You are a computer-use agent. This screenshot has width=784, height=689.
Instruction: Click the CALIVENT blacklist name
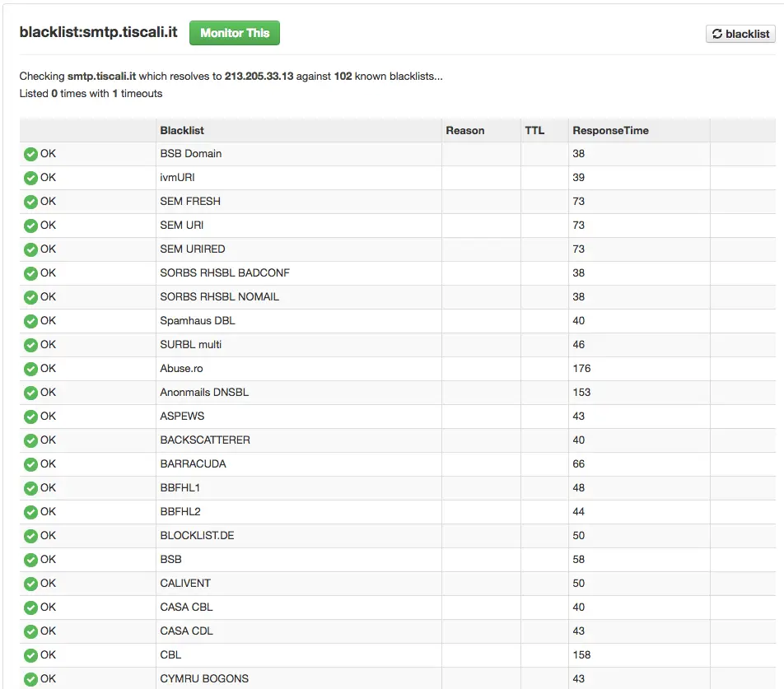(x=185, y=583)
